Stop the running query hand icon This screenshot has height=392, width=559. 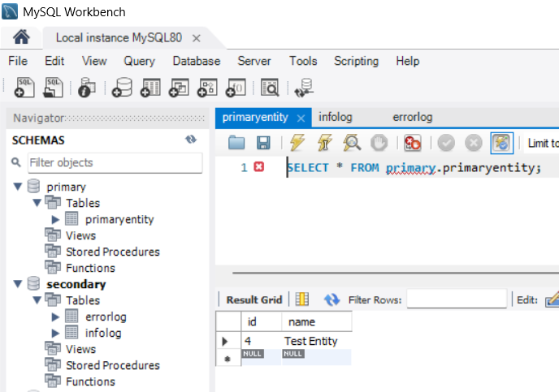[x=379, y=143]
